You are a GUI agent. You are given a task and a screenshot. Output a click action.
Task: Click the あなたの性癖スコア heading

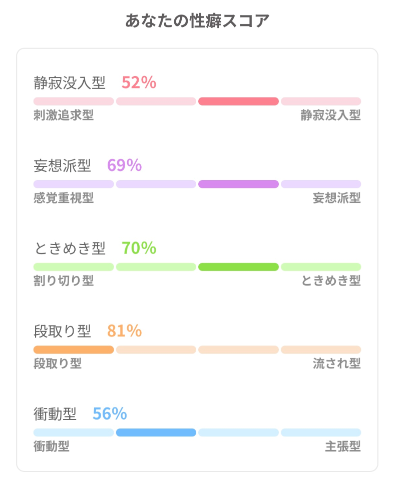[x=197, y=21]
